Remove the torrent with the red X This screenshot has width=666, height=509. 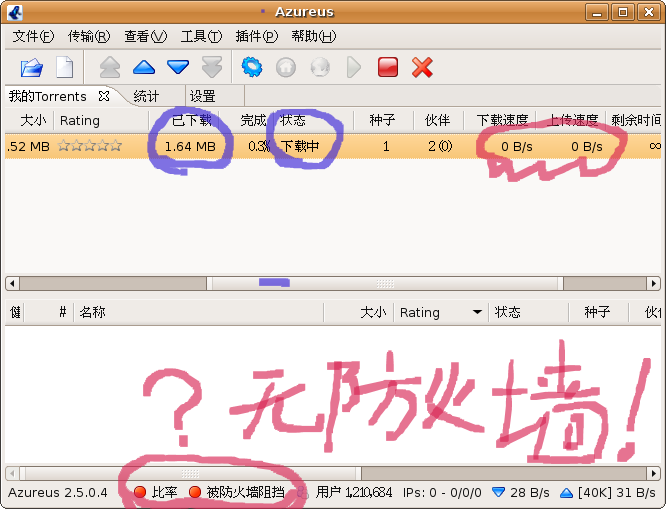pos(422,67)
